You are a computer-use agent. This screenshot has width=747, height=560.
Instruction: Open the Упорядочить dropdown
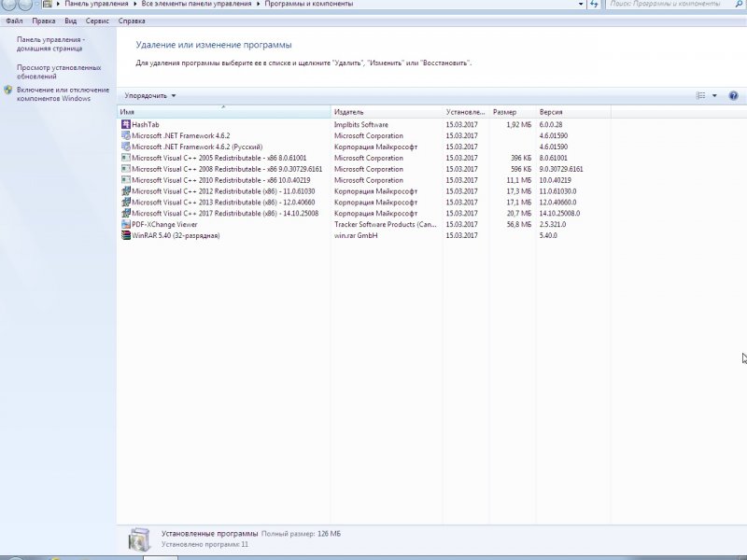[150, 96]
